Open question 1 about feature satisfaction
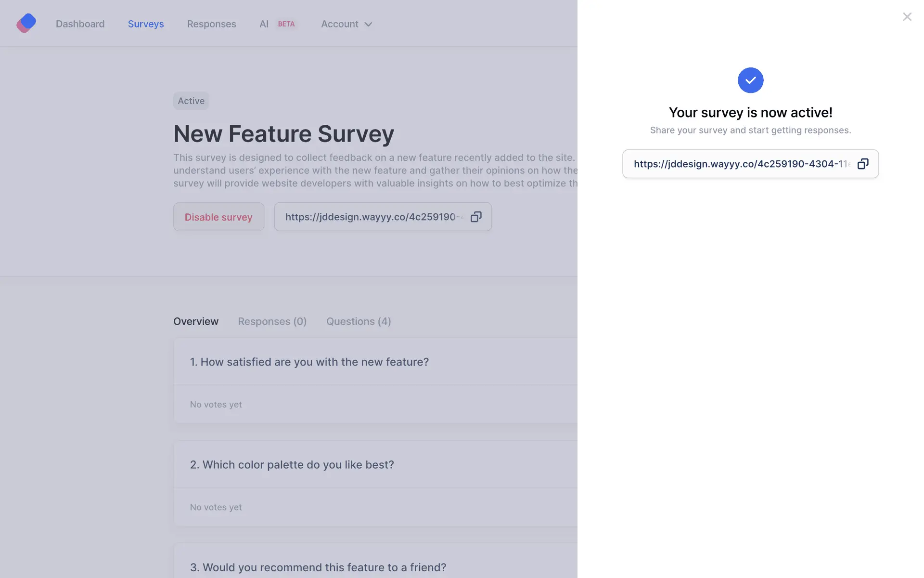 pos(309,362)
